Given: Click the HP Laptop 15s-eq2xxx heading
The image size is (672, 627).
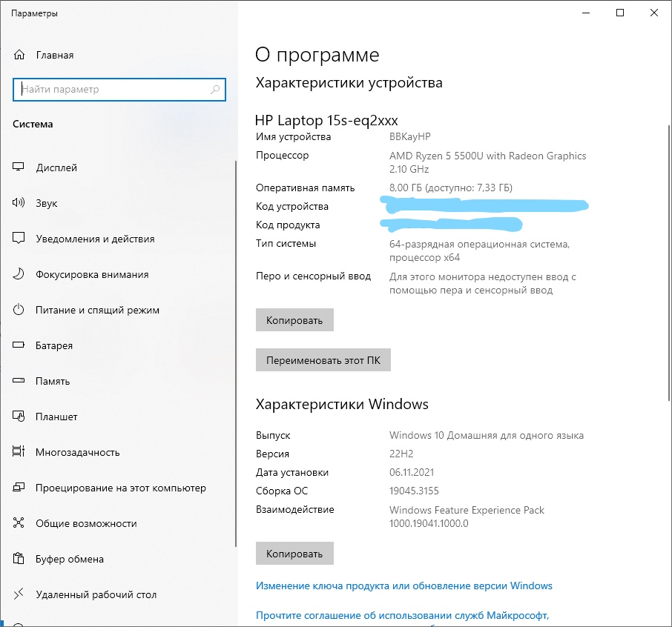Looking at the screenshot, I should point(326,120).
